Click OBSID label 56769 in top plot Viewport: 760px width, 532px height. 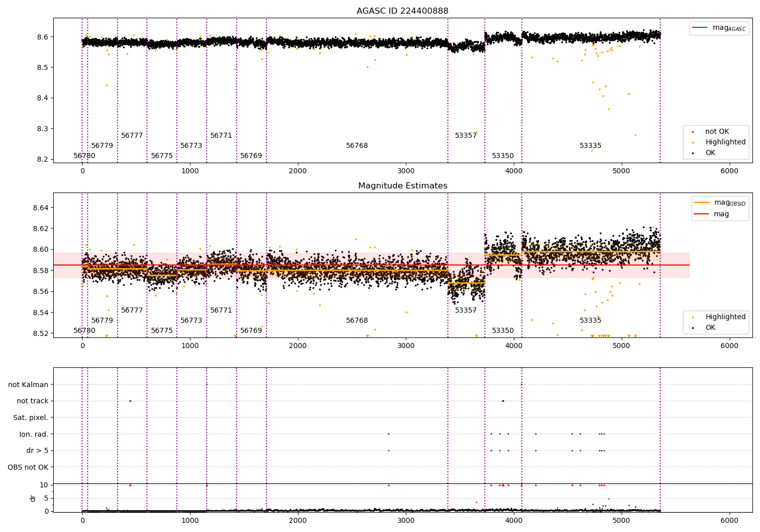click(251, 156)
